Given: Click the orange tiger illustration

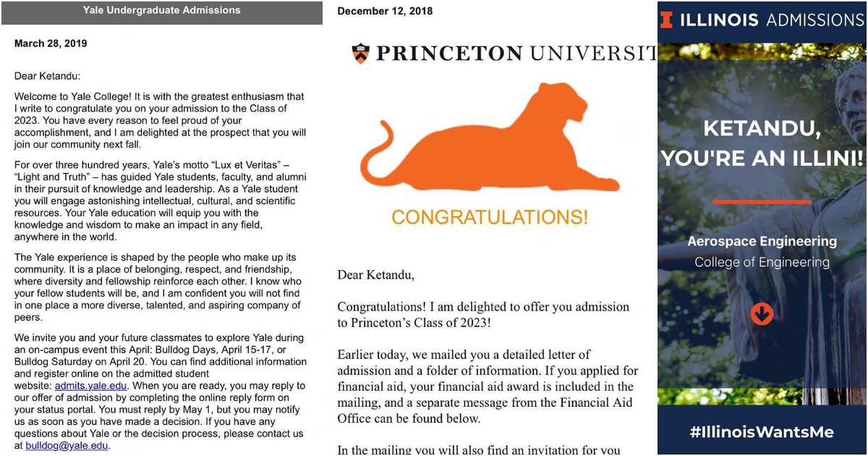Looking at the screenshot, I should pyautogui.click(x=490, y=138).
